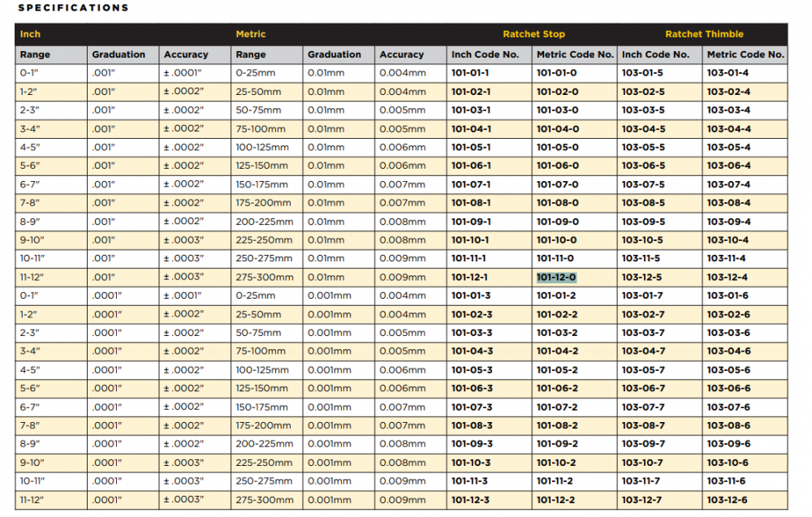Image resolution: width=812 pixels, height=517 pixels.
Task: Select code 103-07-5
Action: 643,184
